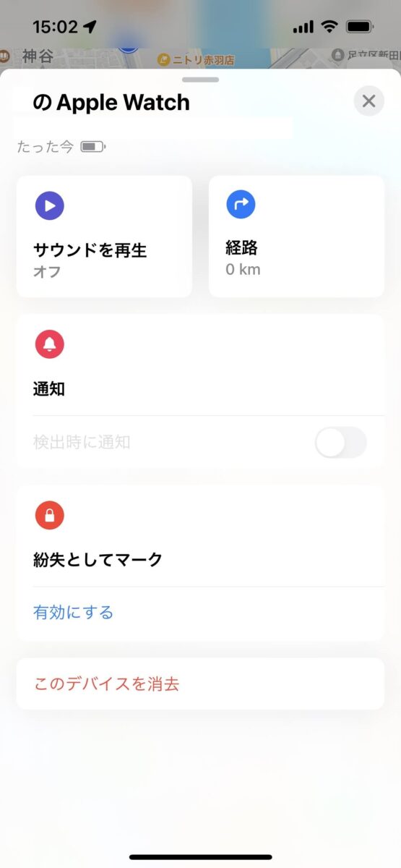Tap the status bar battery indicator
401x868 pixels.
pos(359,27)
